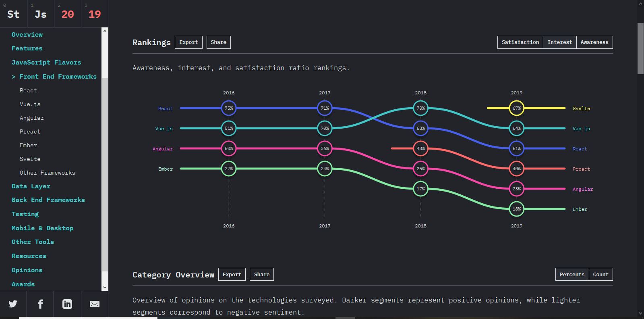The height and width of the screenshot is (319, 644).
Task: Select Angular in sidebar submenu
Action: [x=32, y=118]
